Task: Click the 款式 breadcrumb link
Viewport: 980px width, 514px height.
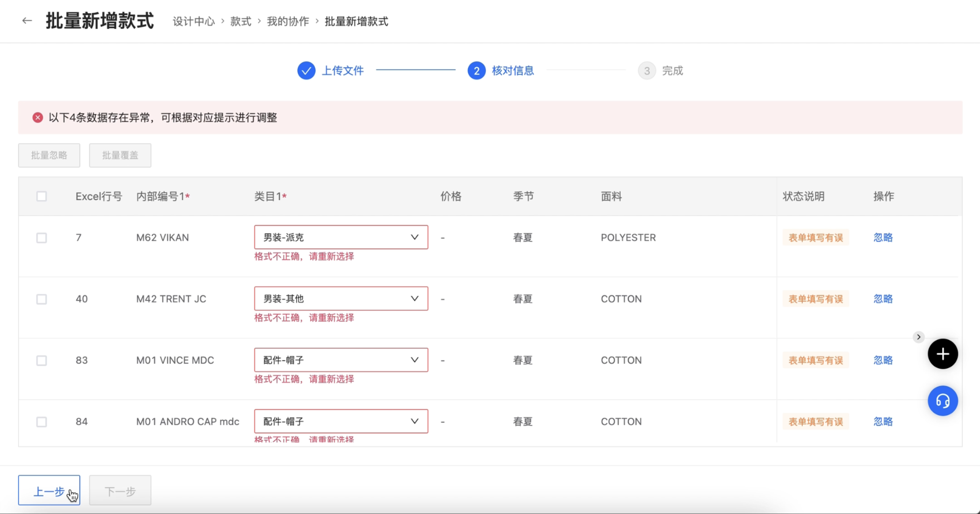Action: tap(241, 21)
